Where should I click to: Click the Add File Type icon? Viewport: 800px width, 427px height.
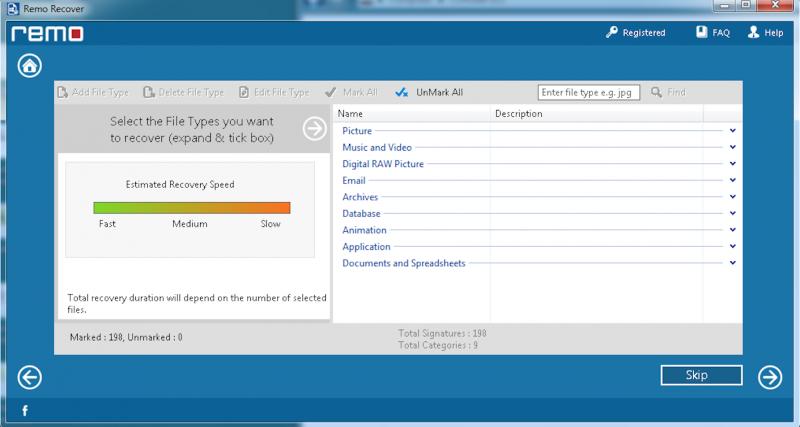[x=63, y=92]
